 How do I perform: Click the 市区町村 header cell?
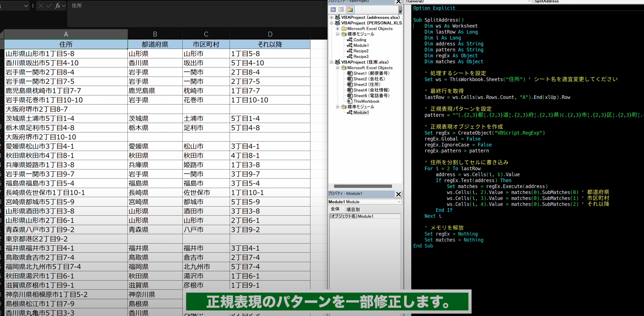pyautogui.click(x=206, y=44)
